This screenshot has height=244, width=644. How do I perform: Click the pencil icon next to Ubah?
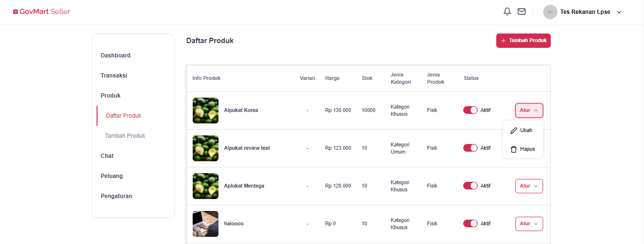514,130
